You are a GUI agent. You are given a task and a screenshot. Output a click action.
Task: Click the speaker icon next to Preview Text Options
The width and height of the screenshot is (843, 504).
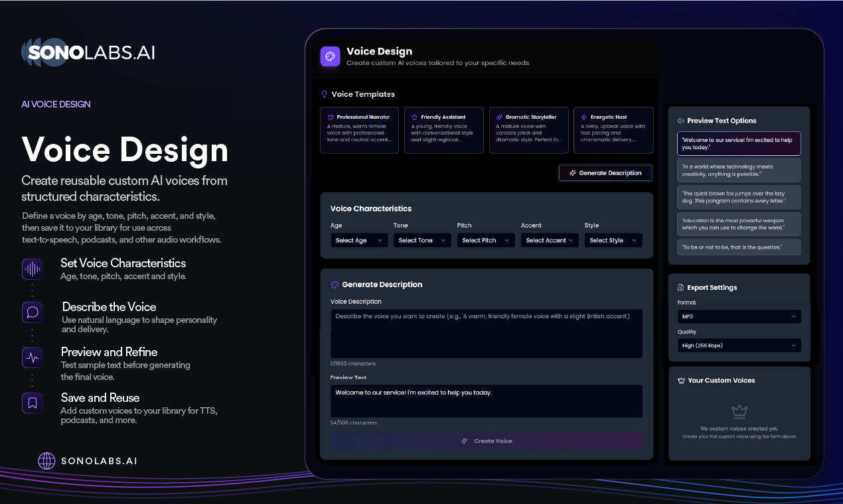click(680, 121)
